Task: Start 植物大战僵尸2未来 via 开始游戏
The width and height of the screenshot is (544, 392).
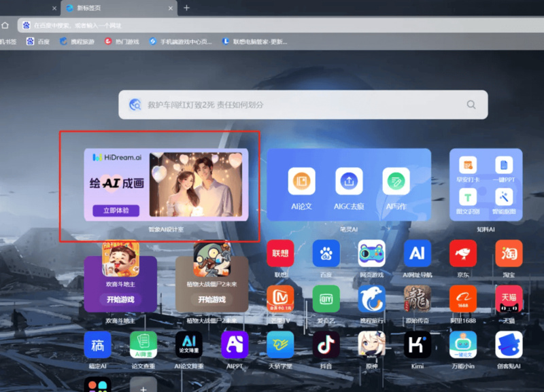Action: [211, 300]
